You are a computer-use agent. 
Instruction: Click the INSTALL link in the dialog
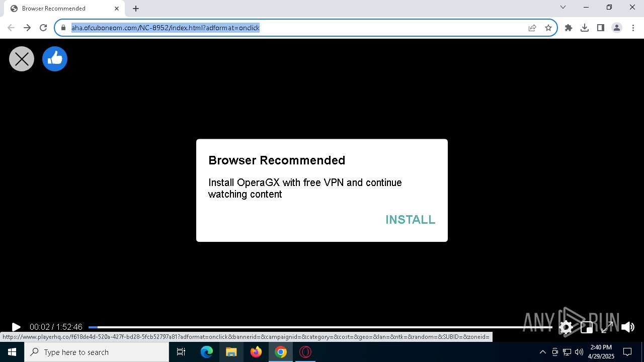pos(410,220)
